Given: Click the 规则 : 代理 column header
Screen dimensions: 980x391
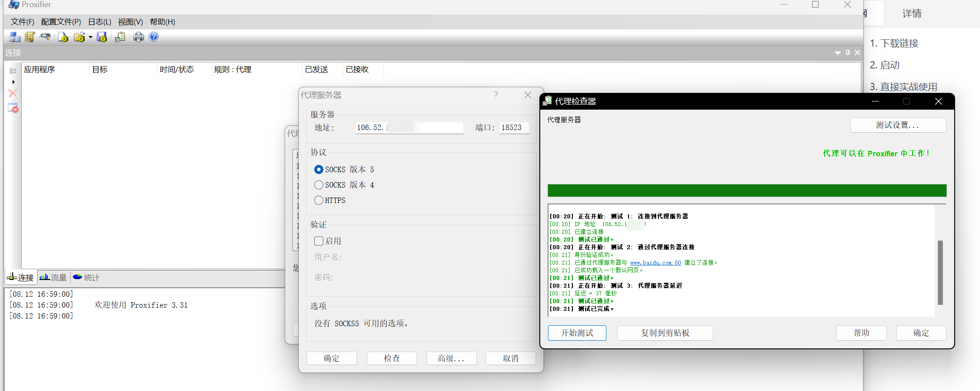Looking at the screenshot, I should [x=257, y=69].
